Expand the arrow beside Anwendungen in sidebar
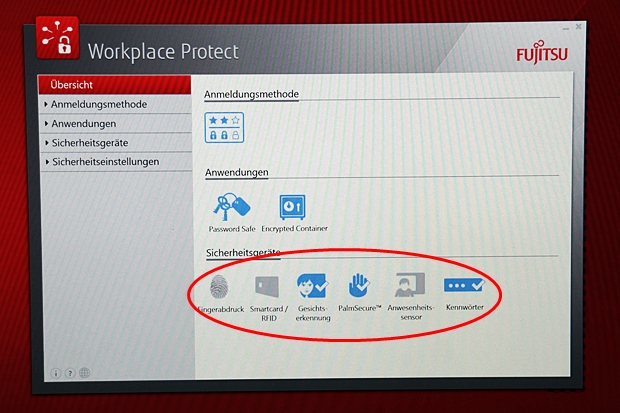 point(46,124)
